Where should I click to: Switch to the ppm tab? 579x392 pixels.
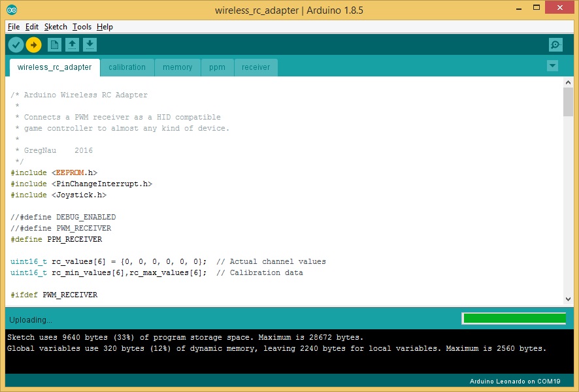pyautogui.click(x=217, y=67)
